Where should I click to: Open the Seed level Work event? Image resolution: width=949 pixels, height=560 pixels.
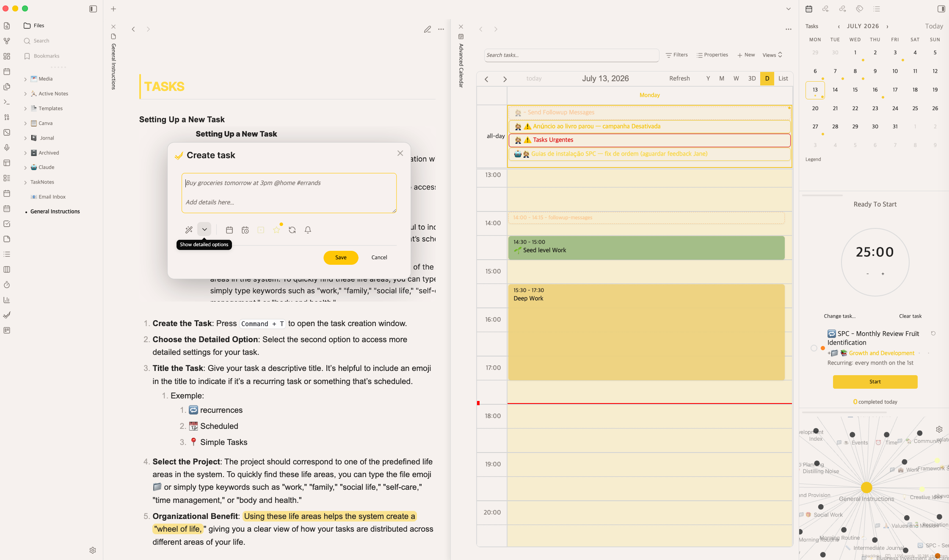click(646, 247)
